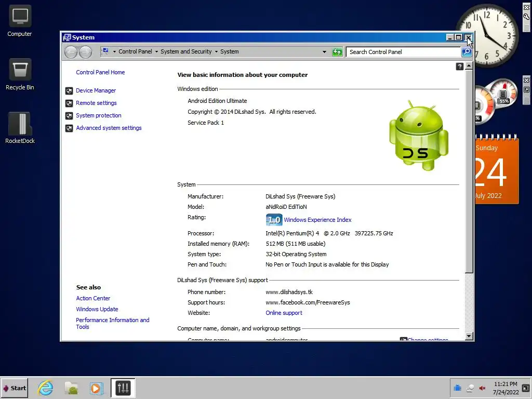Click the shield icon beside System protection
Viewport: 532px width, 399px height.
[x=69, y=116]
